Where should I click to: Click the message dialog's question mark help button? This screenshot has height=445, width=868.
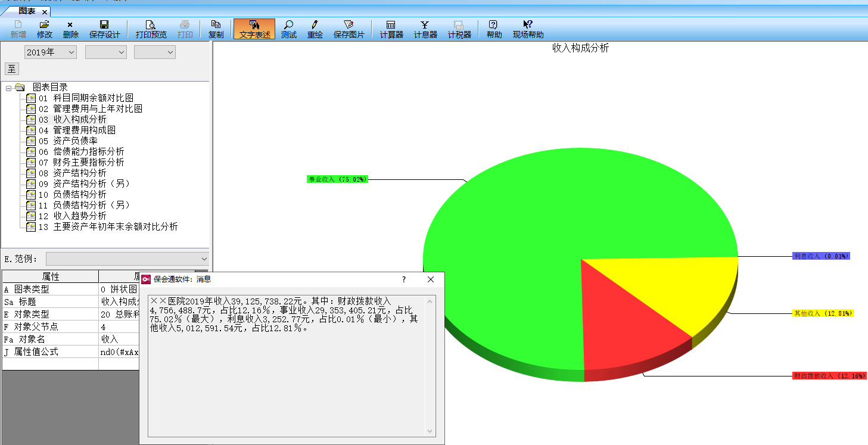pos(403,279)
